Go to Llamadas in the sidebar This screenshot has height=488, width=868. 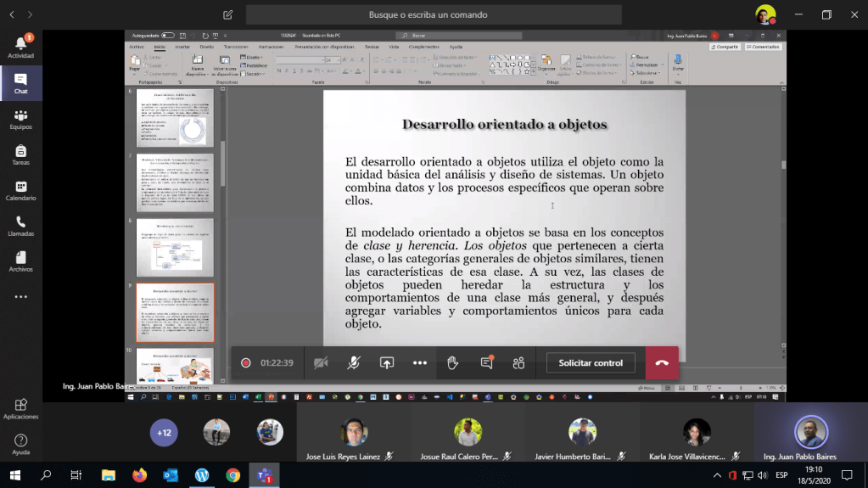[20, 226]
